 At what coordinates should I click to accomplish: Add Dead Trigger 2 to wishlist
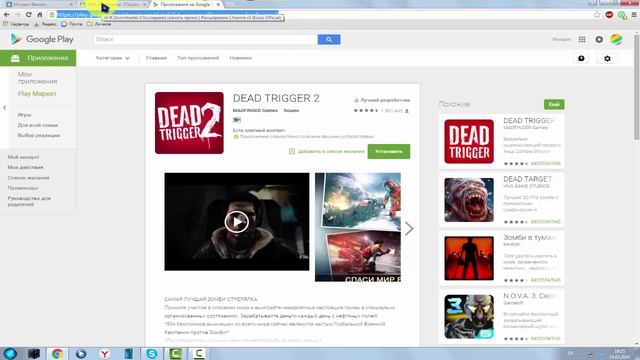327,151
